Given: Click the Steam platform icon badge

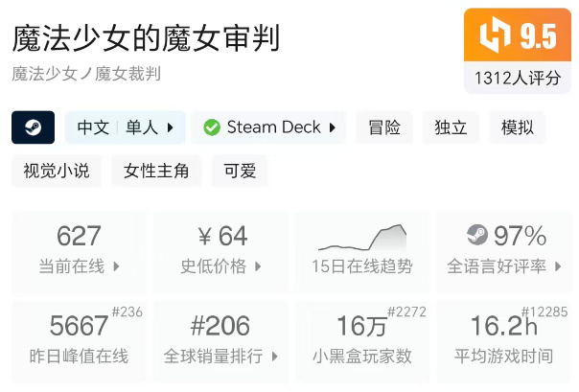Looking at the screenshot, I should pos(33,127).
